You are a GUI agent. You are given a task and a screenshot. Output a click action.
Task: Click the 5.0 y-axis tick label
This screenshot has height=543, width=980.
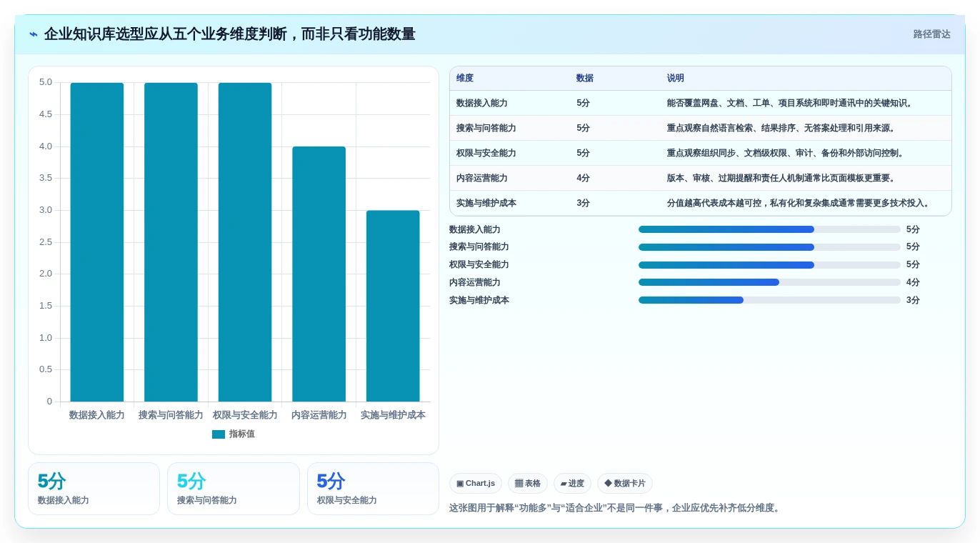tap(46, 82)
